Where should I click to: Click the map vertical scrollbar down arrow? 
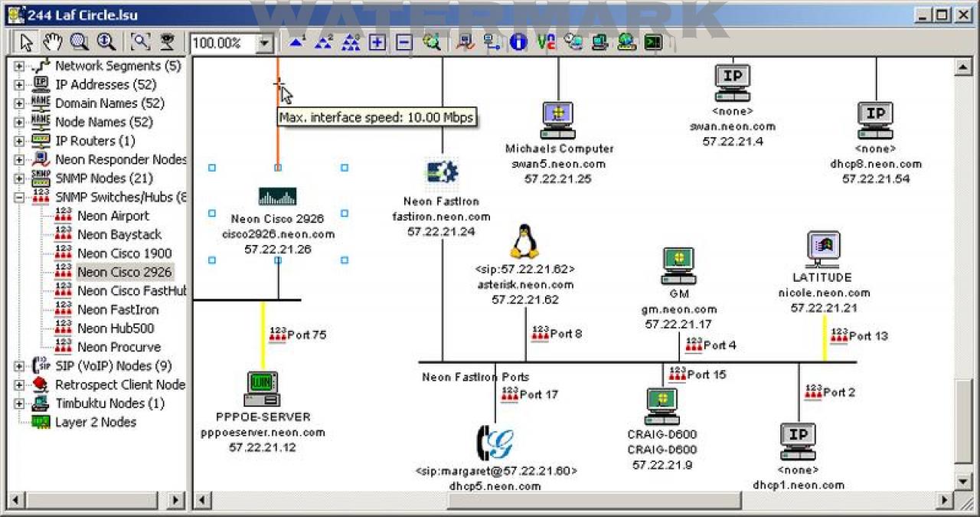pyautogui.click(x=964, y=482)
